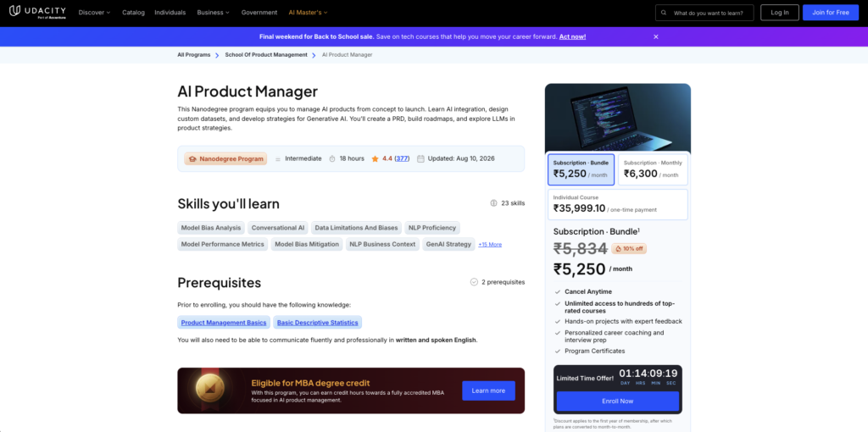Open the All Programs breadcrumb link
The image size is (868, 432).
(x=194, y=55)
